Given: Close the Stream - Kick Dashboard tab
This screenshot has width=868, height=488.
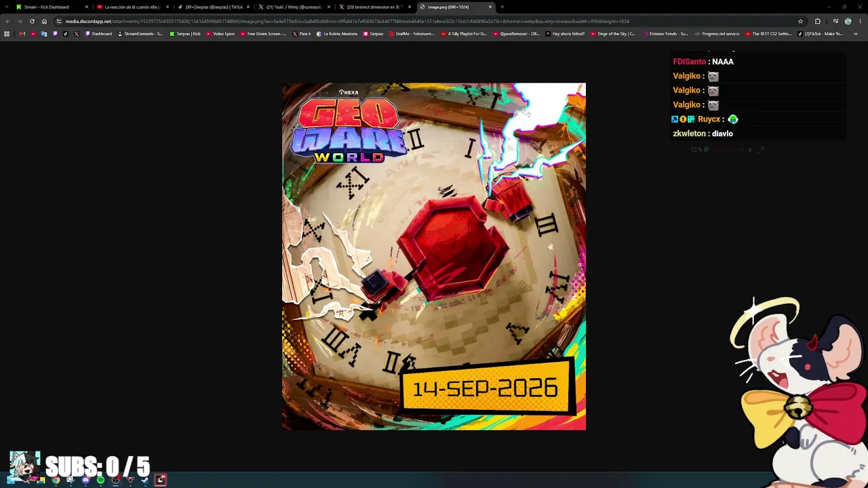Looking at the screenshot, I should click(x=87, y=7).
